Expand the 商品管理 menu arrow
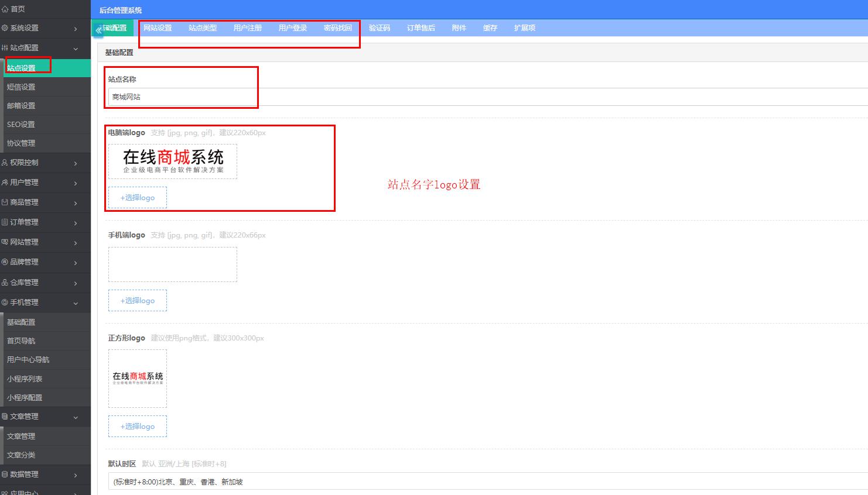This screenshot has width=868, height=495. (76, 203)
